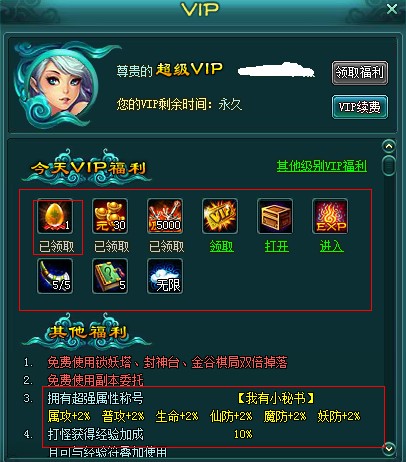Close the VIP window
406x462 pixels.
coord(392,9)
